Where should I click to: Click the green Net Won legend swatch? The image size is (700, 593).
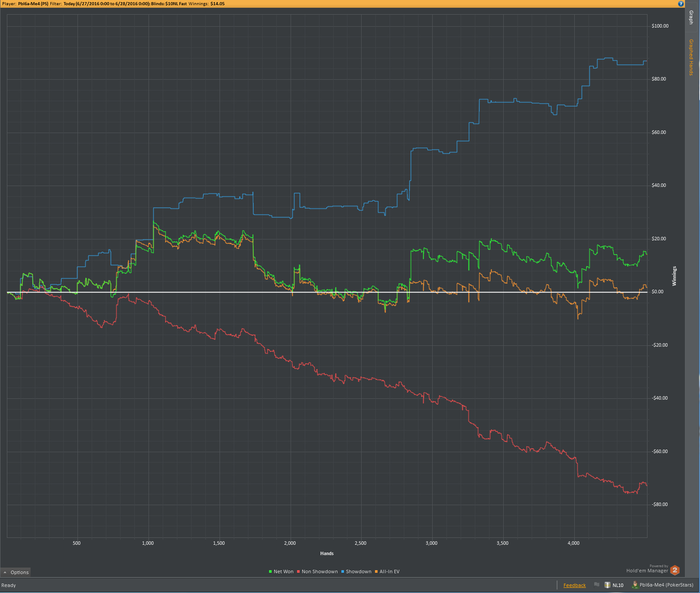(271, 572)
